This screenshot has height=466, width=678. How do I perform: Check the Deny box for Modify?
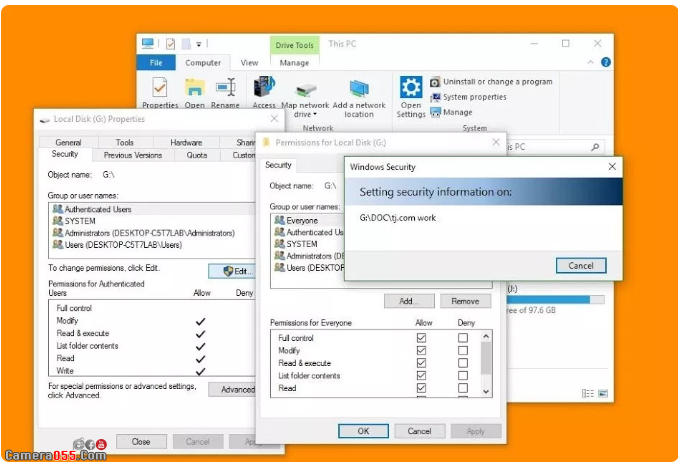[462, 351]
